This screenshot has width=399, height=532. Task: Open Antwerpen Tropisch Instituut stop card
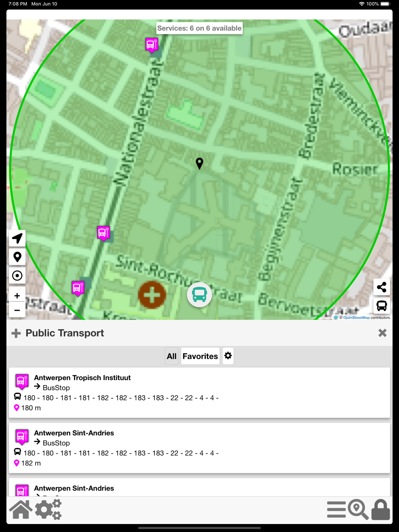(x=199, y=393)
